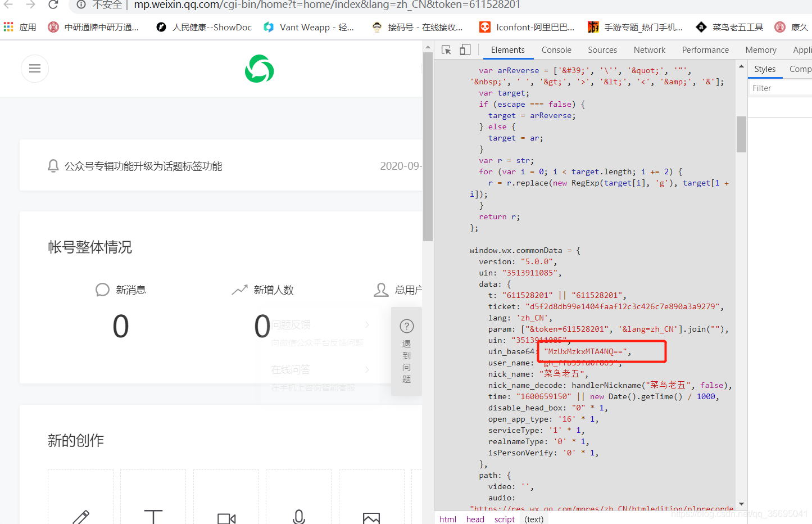Open the Computed sidebar tab
The height and width of the screenshot is (524, 812).
[800, 69]
